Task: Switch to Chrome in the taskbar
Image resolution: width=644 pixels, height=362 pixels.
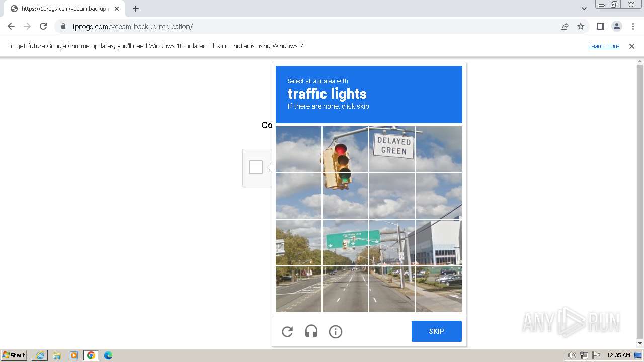Action: [x=91, y=355]
